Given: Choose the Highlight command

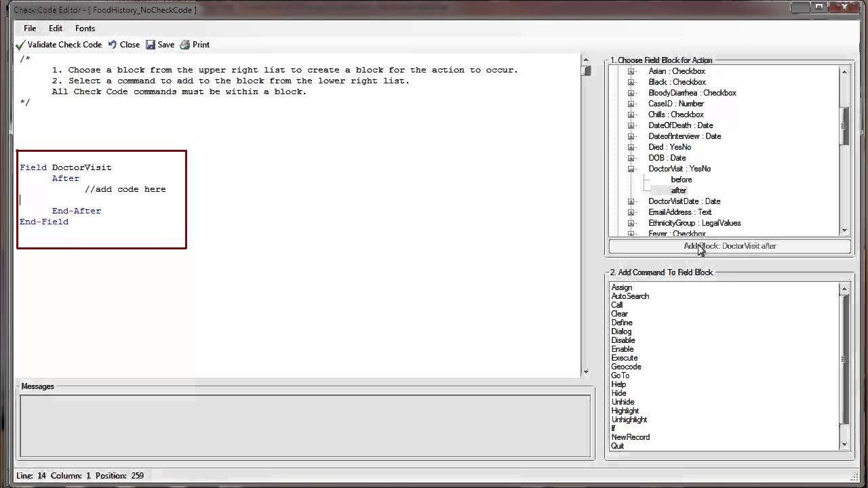Looking at the screenshot, I should (x=625, y=411).
